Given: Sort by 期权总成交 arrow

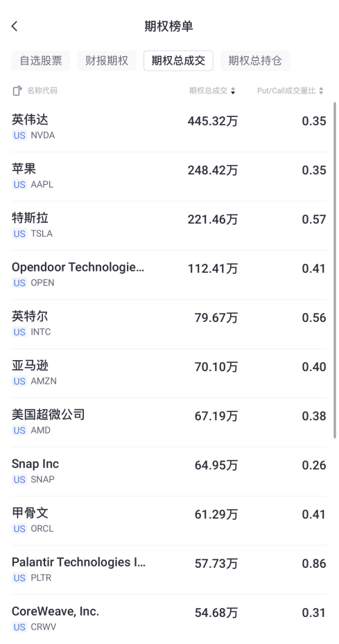Looking at the screenshot, I should [x=233, y=91].
